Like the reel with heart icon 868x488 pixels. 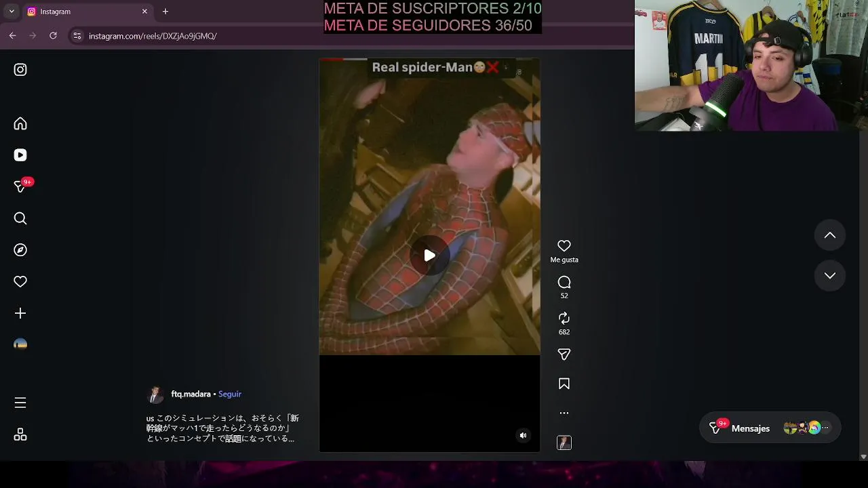click(564, 246)
